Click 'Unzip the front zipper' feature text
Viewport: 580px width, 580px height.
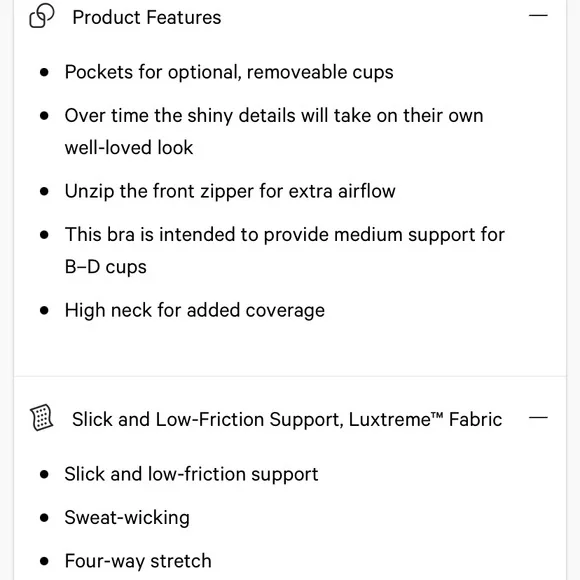pyautogui.click(x=230, y=192)
